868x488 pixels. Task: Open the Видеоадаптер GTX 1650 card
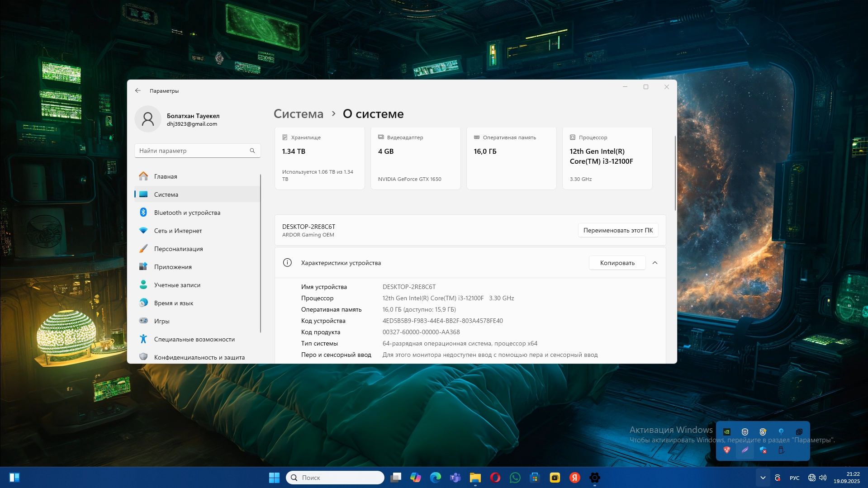416,158
